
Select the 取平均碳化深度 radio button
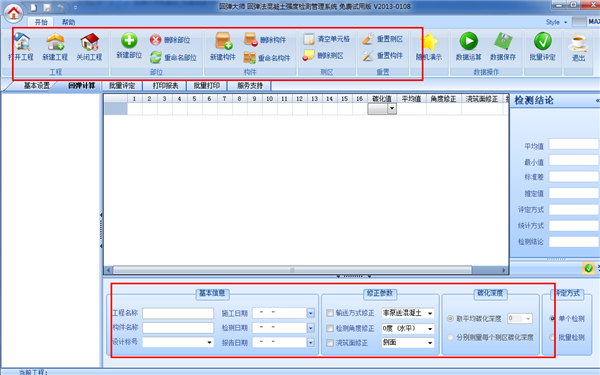click(x=450, y=318)
